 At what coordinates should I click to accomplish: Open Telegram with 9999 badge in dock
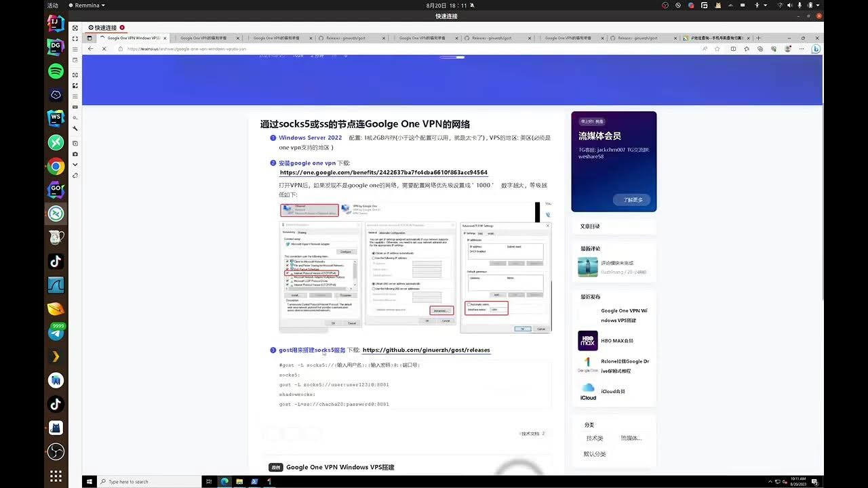[x=56, y=332]
